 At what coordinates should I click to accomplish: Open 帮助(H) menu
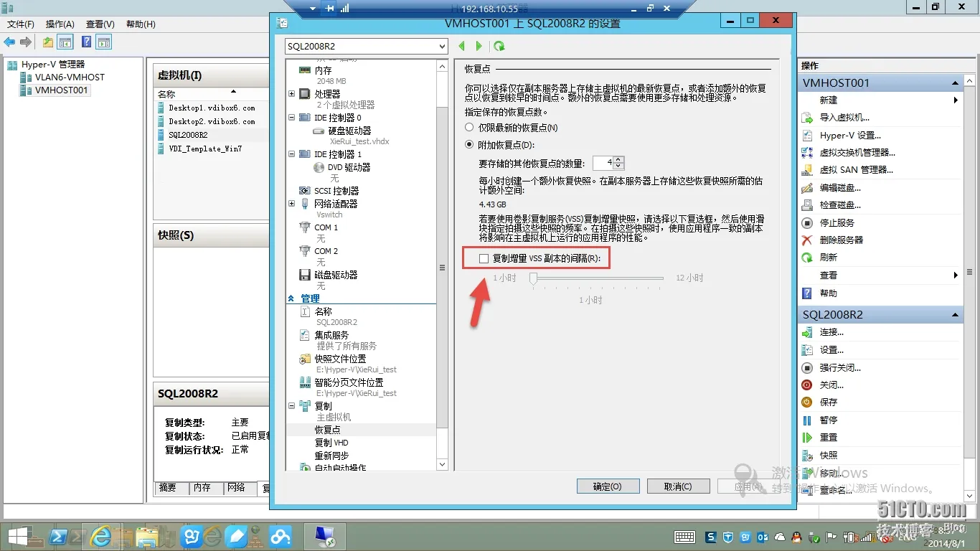[x=141, y=24]
